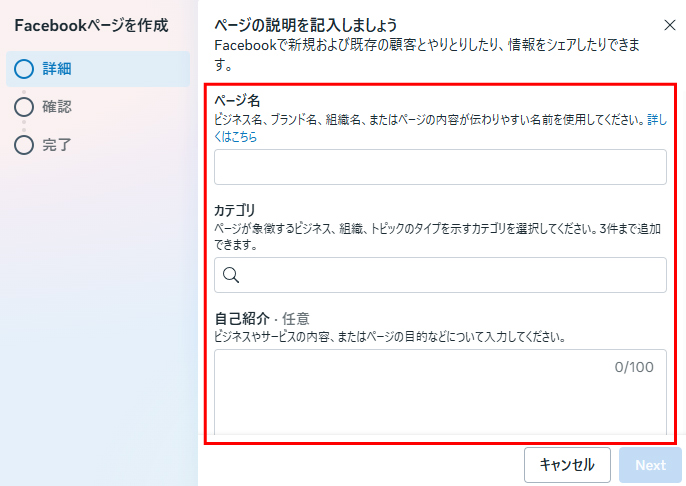This screenshot has width=686, height=486.
Task: Click the カテゴリ field label
Action: [x=235, y=210]
